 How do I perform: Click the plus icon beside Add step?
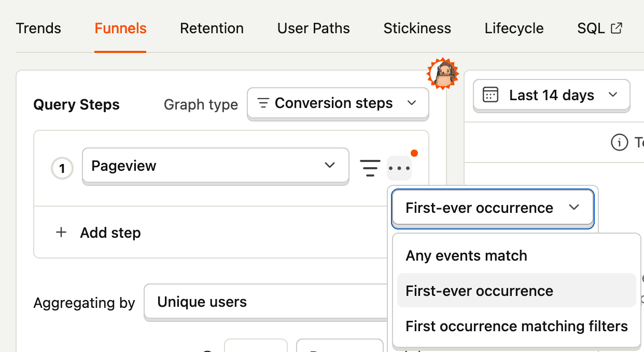61,232
